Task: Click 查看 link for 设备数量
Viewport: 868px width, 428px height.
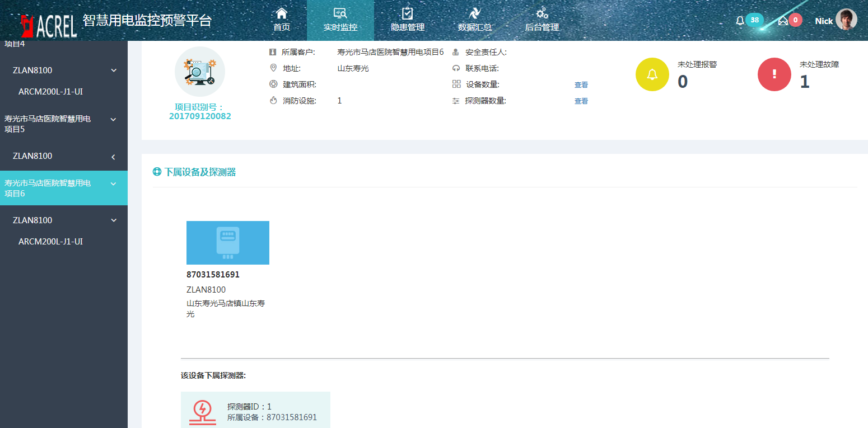Action: pyautogui.click(x=581, y=85)
